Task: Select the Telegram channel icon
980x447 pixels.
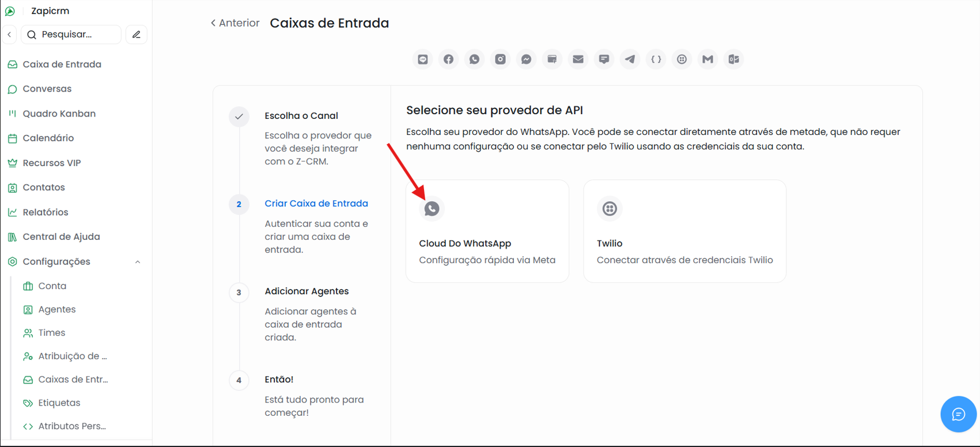Action: pyautogui.click(x=630, y=59)
